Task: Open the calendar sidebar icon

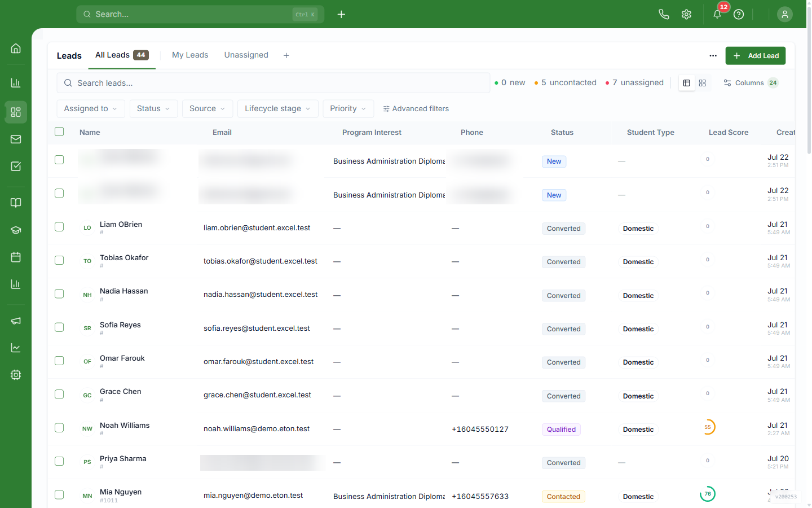Action: 16,257
